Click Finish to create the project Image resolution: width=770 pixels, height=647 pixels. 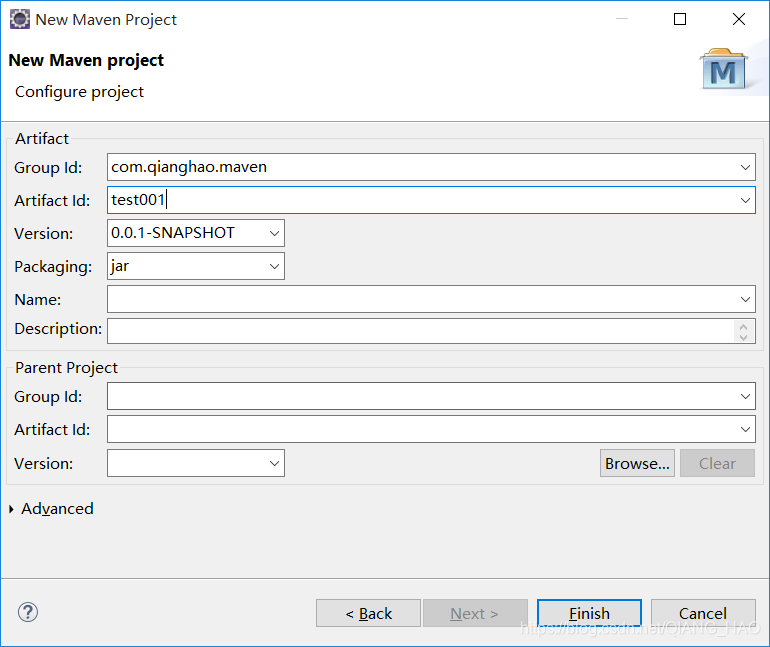click(589, 613)
